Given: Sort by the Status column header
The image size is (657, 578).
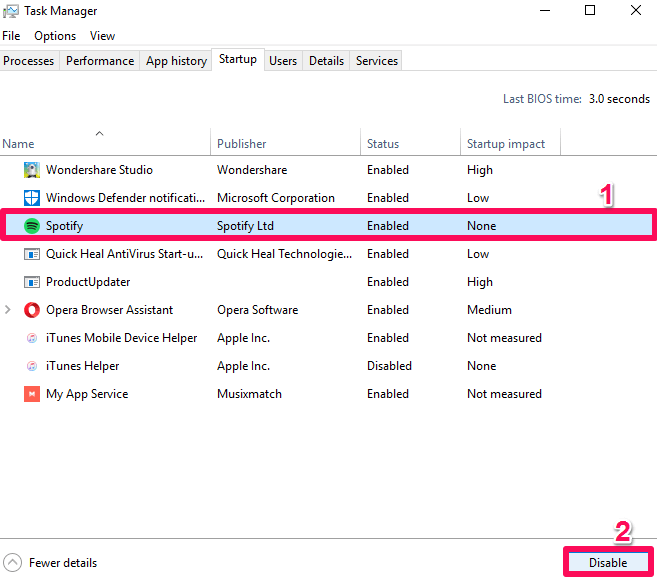Looking at the screenshot, I should click(410, 142).
